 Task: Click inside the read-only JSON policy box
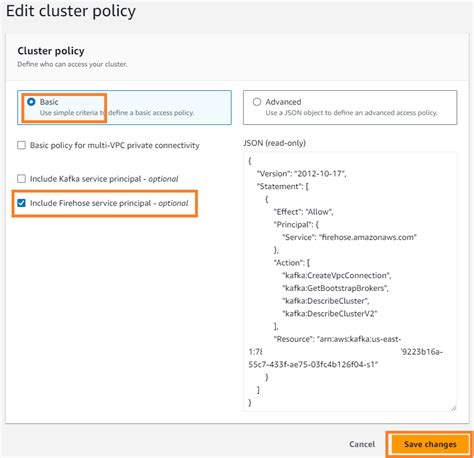[x=350, y=282]
